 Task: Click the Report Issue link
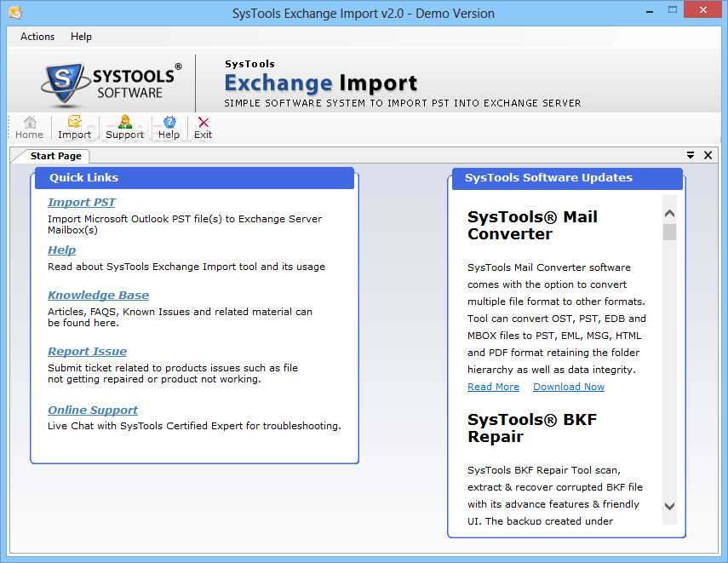click(88, 351)
